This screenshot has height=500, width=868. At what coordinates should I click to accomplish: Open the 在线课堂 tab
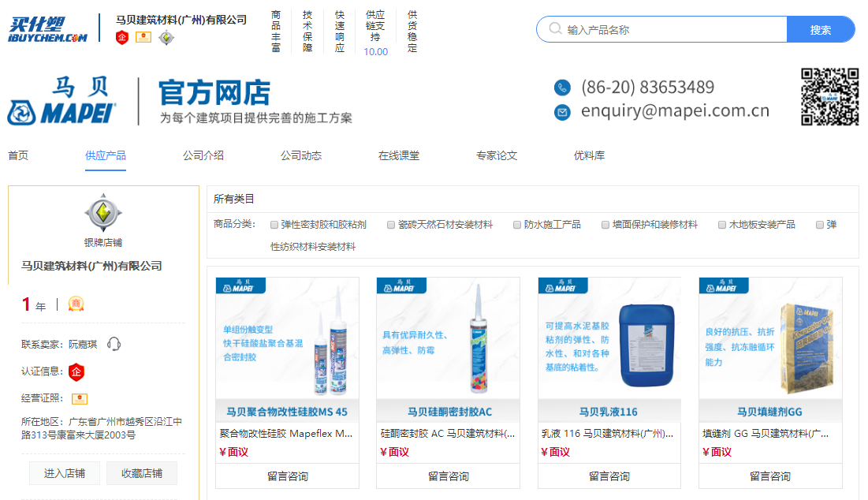pyautogui.click(x=399, y=155)
